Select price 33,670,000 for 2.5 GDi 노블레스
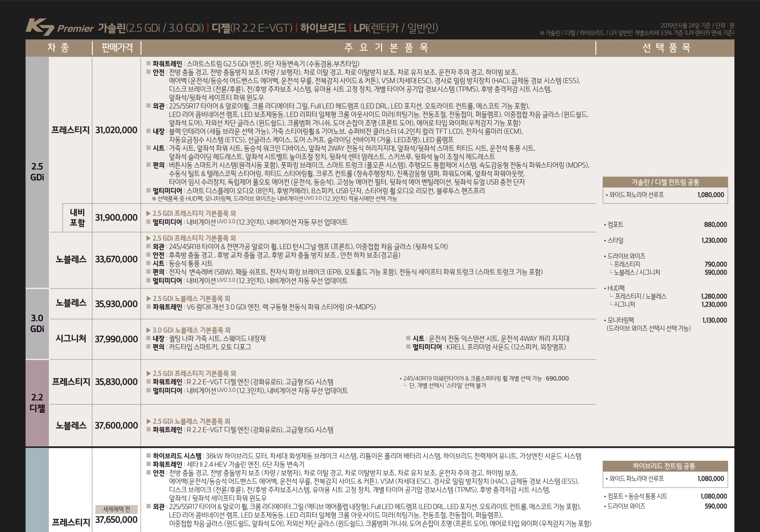 [116, 259]
